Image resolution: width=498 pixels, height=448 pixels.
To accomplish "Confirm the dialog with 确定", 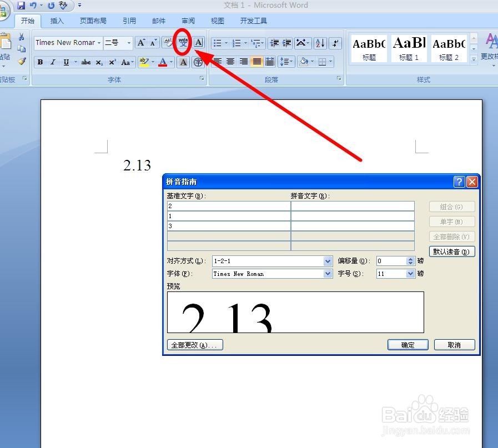I will [408, 345].
